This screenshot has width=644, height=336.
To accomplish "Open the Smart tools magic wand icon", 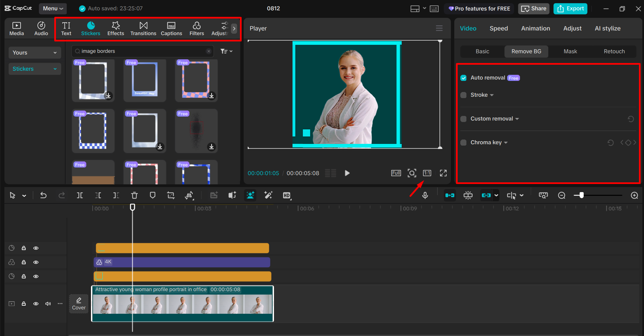I will coord(268,195).
